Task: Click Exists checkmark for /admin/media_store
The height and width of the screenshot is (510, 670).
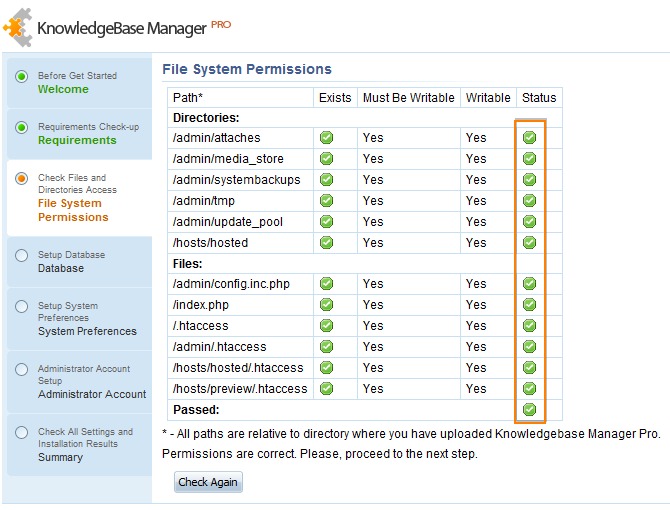Action: click(326, 158)
